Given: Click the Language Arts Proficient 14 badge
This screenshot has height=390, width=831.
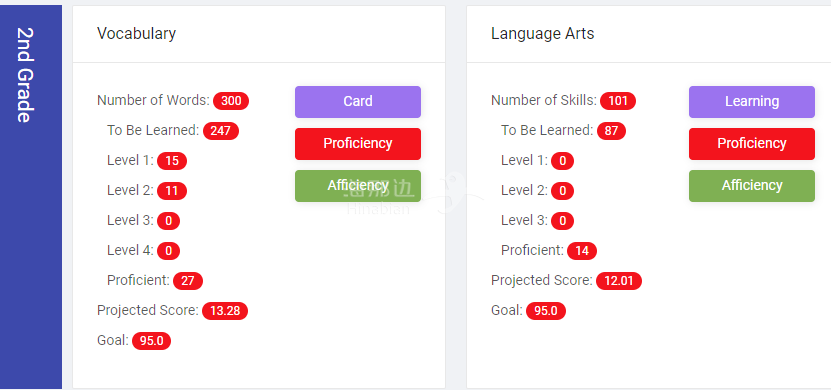Looking at the screenshot, I should 582,251.
